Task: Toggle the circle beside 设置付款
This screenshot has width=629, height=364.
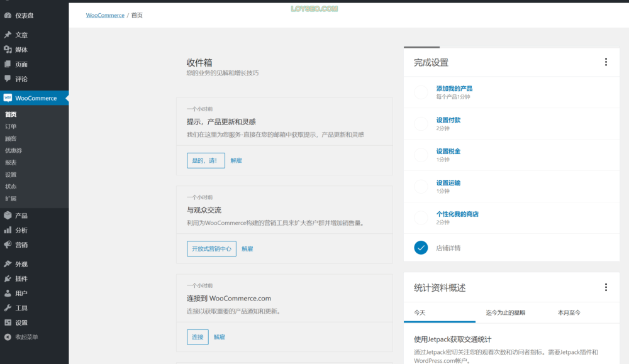Action: point(421,123)
